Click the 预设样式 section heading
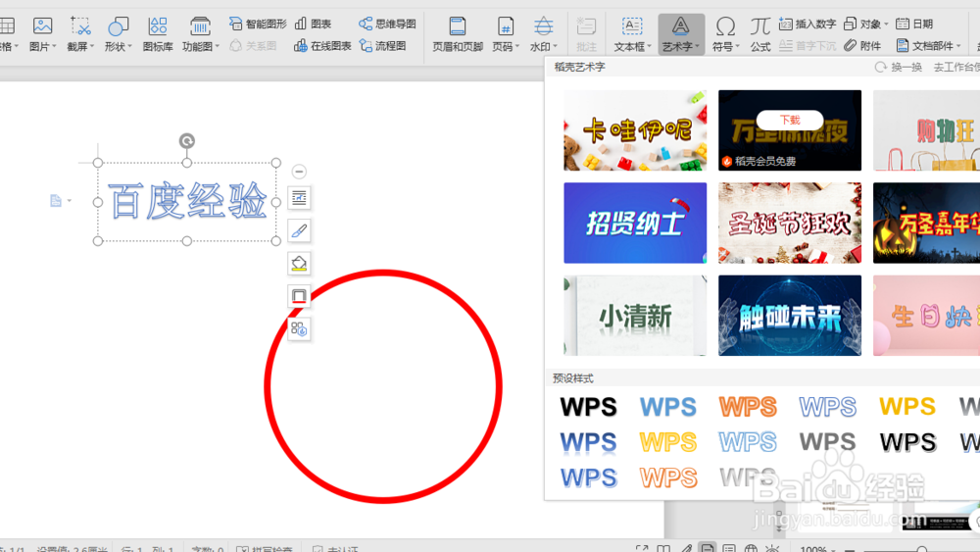 (573, 378)
